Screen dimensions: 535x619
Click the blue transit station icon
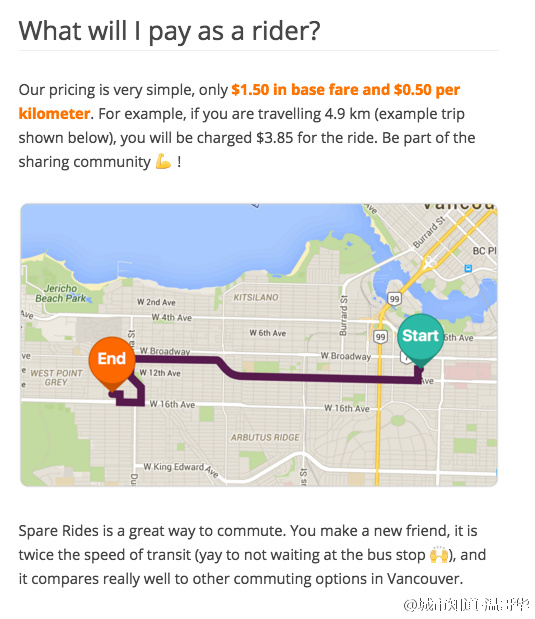click(x=468, y=268)
